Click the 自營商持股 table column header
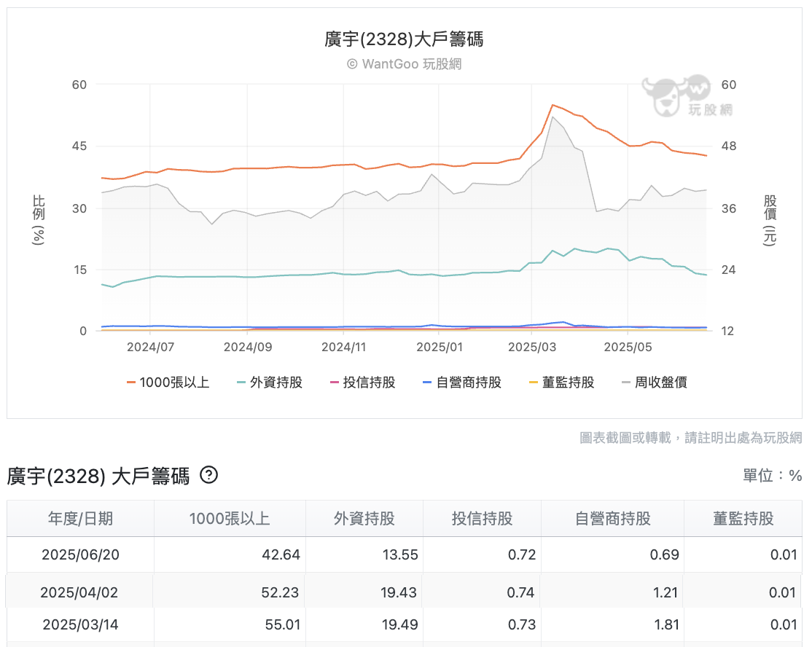The width and height of the screenshot is (812, 647). 612,519
